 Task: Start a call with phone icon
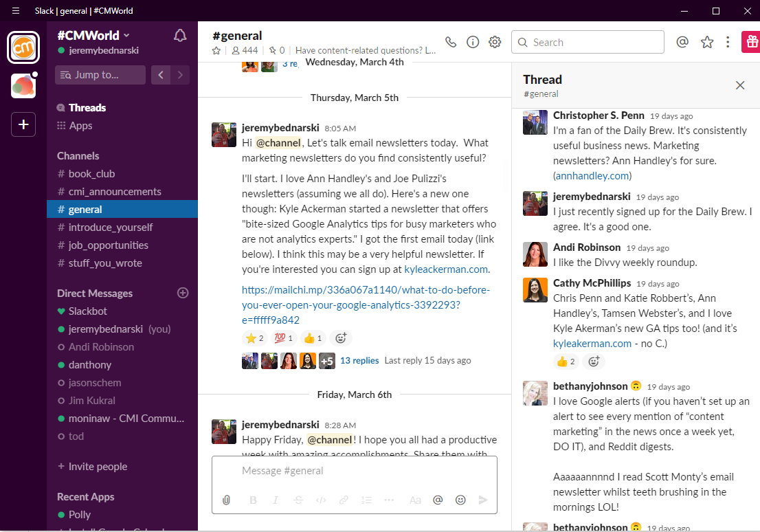click(451, 42)
